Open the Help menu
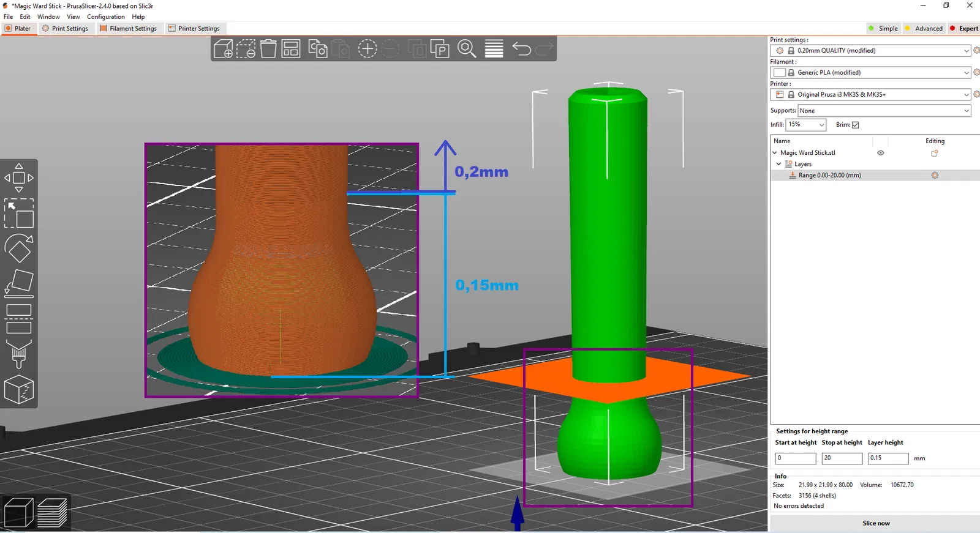The width and height of the screenshot is (980, 533). (138, 17)
